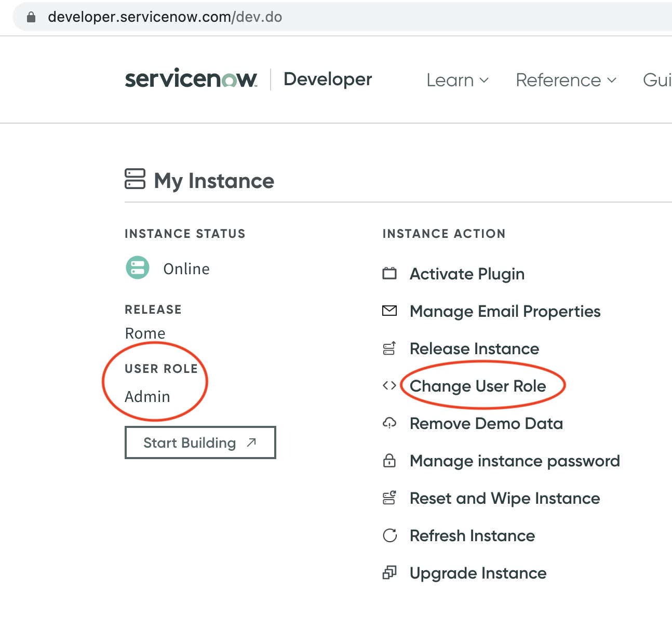Open the Reference menu
This screenshot has height=617, width=672.
tap(566, 80)
